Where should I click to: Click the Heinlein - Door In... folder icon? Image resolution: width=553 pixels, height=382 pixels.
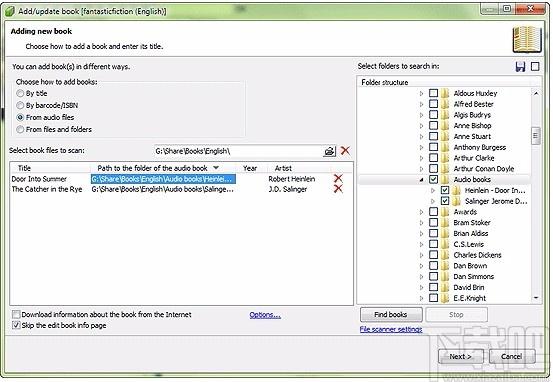(x=456, y=190)
